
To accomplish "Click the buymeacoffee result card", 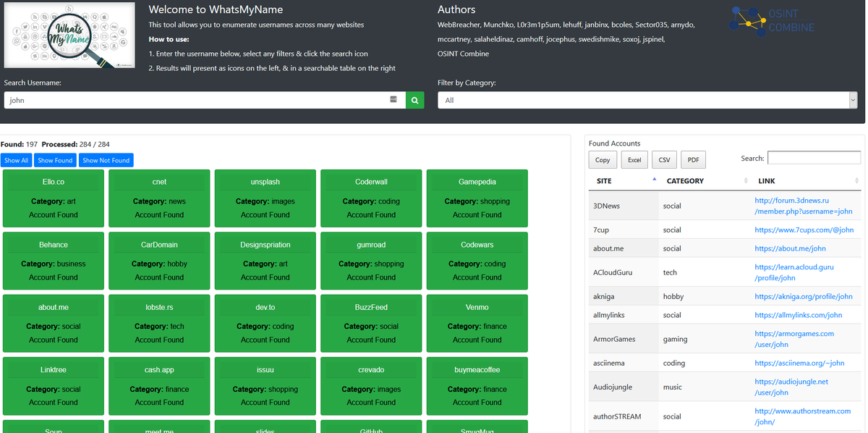I will click(477, 385).
